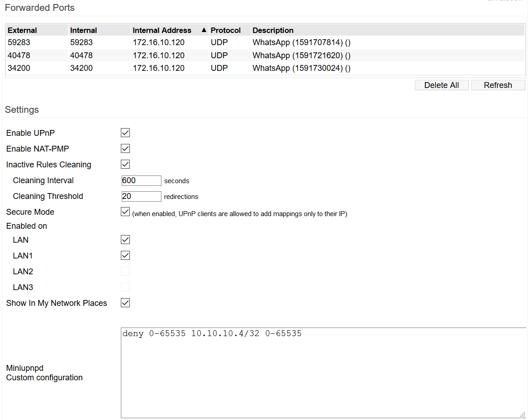Click the Enable UPnP label
Image resolution: width=528 pixels, height=420 pixels.
click(x=30, y=133)
